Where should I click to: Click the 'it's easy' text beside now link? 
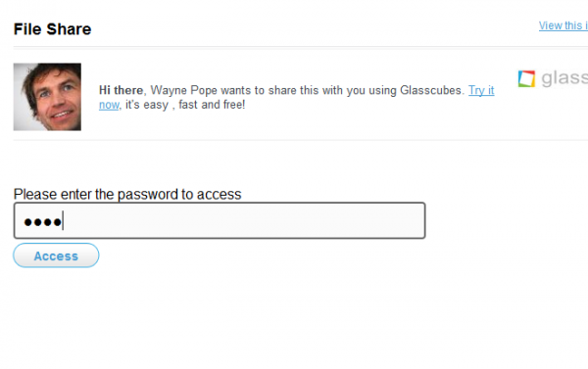(x=147, y=105)
